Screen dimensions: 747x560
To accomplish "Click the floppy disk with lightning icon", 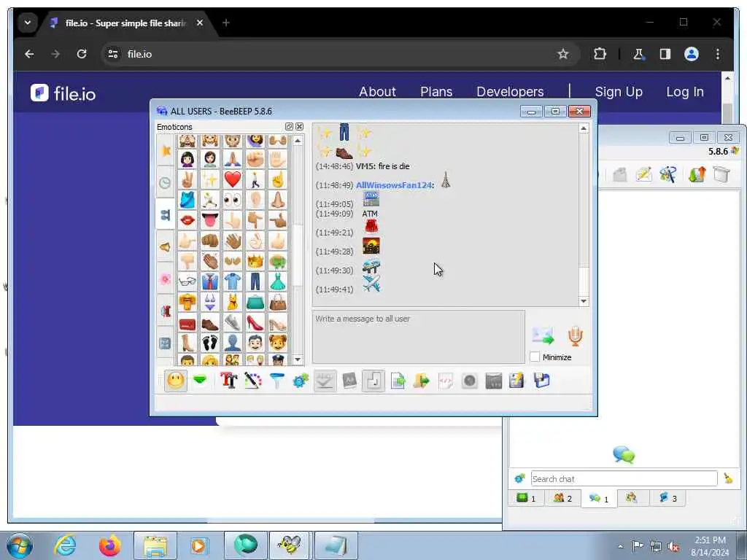I will 517,381.
